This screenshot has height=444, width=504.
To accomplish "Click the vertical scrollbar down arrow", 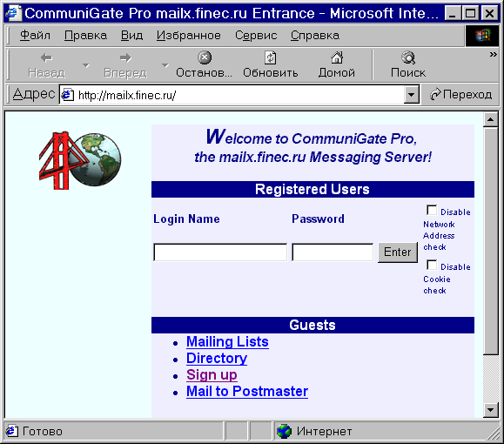I will point(490,410).
